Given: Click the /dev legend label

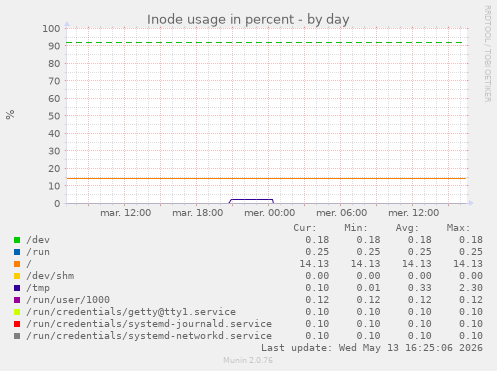Looking at the screenshot, I should [x=38, y=240].
